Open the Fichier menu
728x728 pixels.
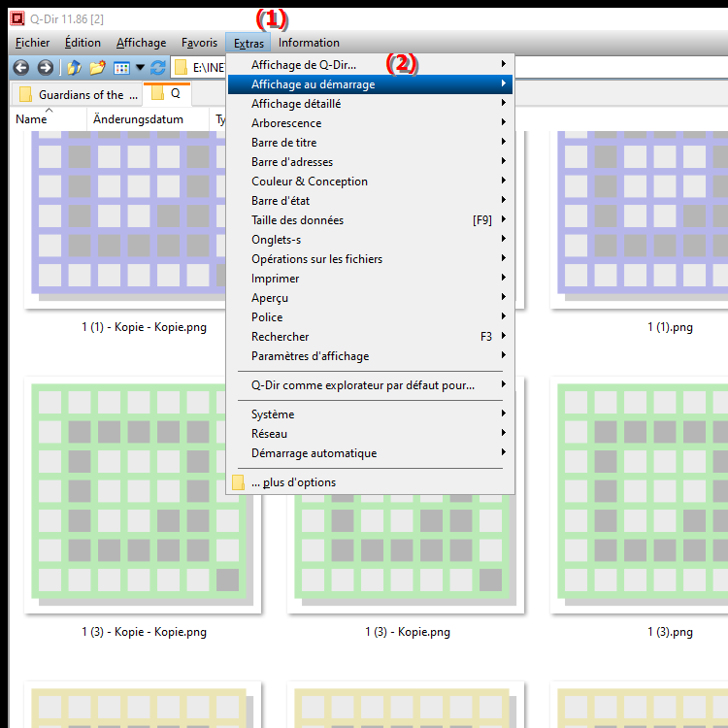coord(33,43)
